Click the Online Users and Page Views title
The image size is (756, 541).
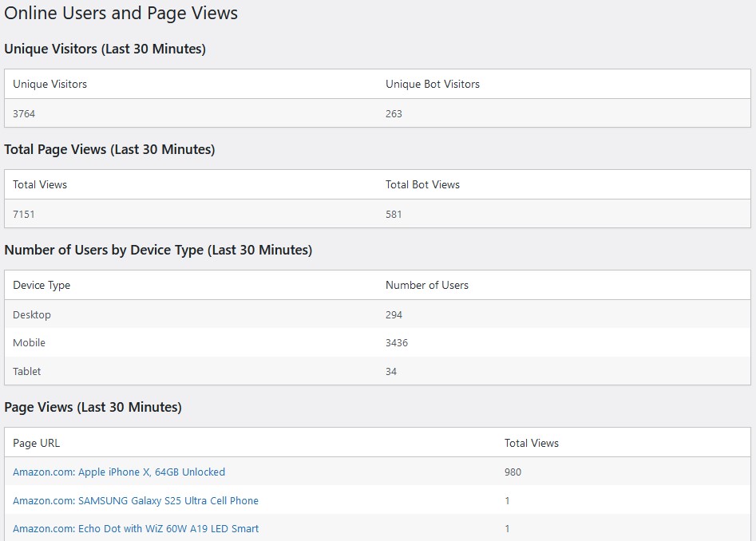tap(121, 14)
